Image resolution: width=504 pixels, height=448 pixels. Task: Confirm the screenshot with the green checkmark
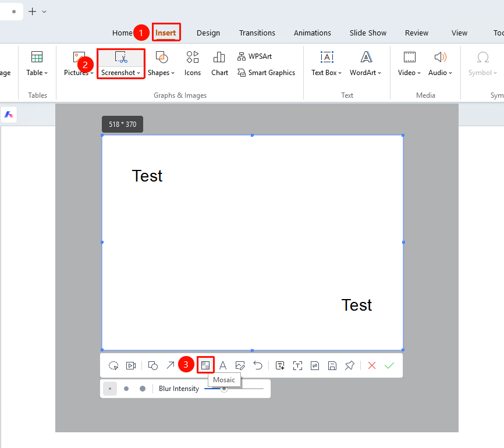[x=389, y=365]
